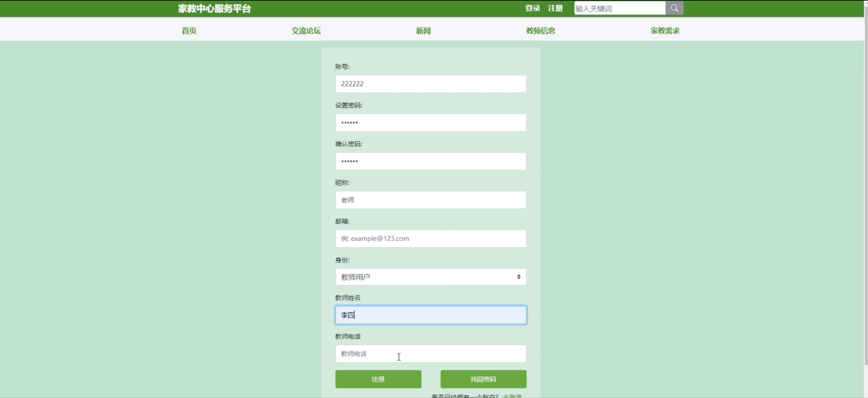Viewport: 868px width, 398px height.
Task: Click the 身份: label text
Action: coord(343,260)
